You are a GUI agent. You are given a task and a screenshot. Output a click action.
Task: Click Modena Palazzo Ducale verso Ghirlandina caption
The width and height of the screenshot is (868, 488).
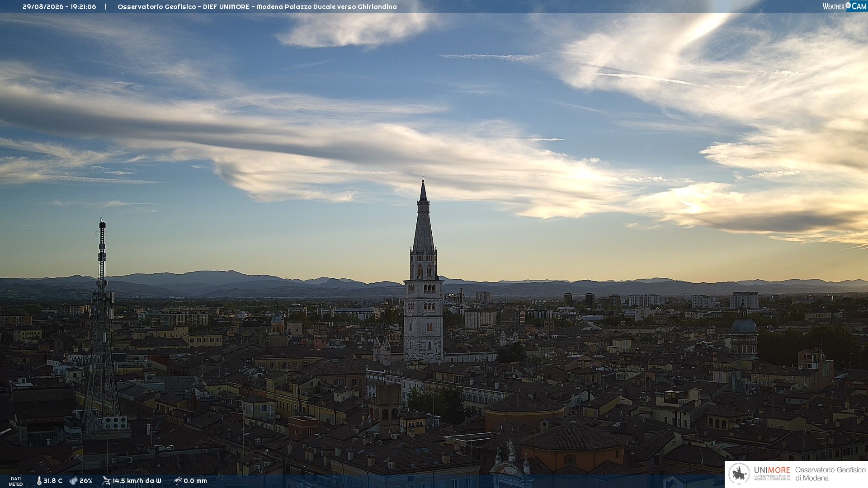[327, 7]
